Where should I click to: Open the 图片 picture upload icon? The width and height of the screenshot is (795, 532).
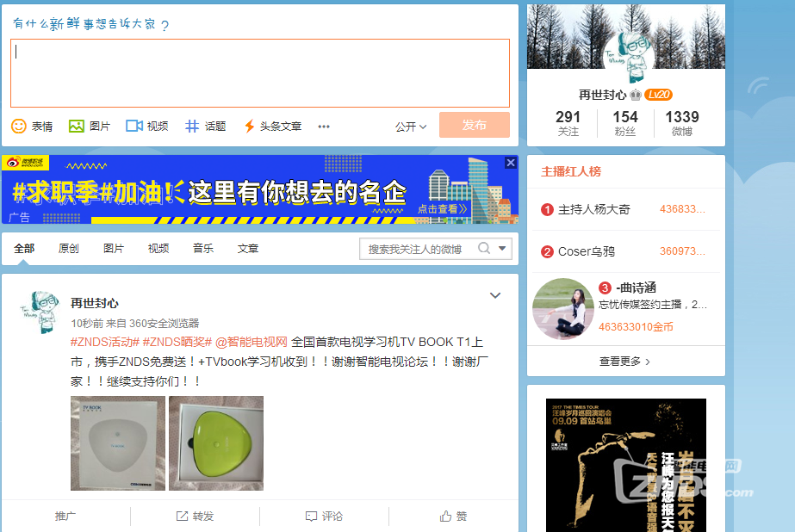point(77,126)
